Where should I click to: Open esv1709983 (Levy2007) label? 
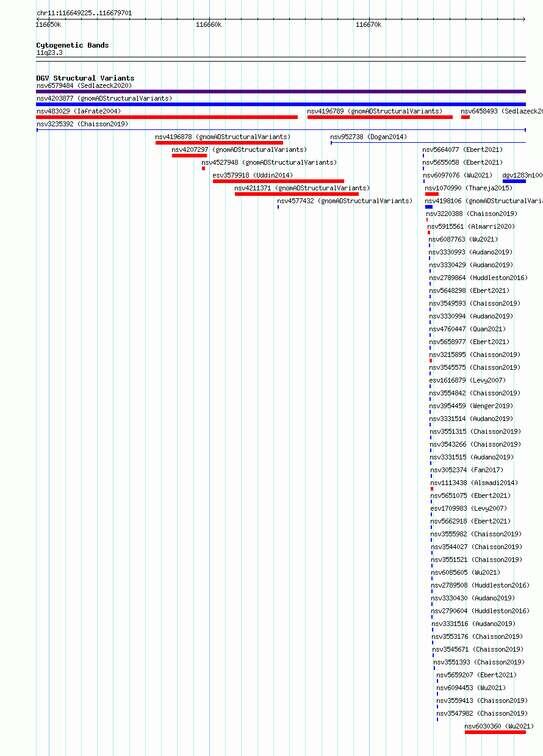[469, 508]
